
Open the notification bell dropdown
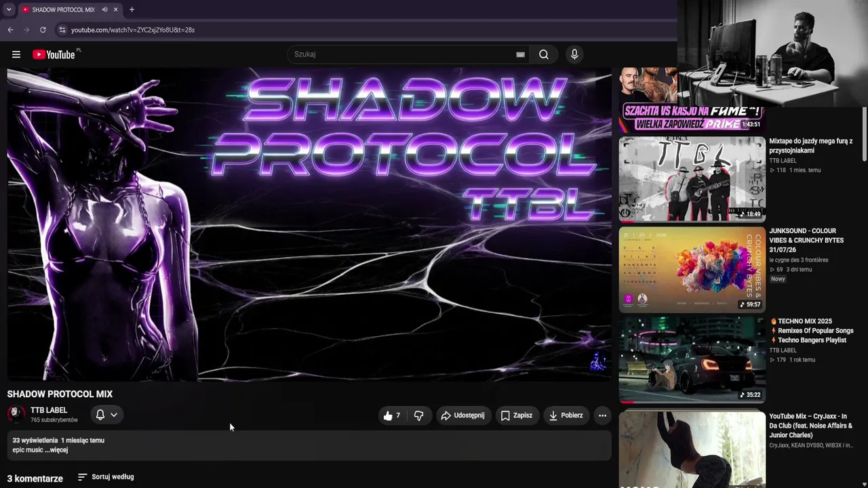(x=106, y=415)
